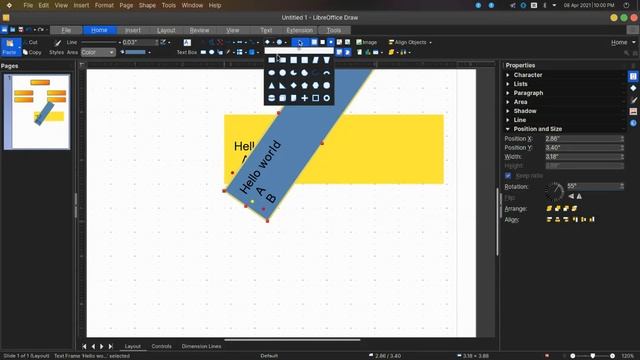Select the cube shape
Screen dimensions: 640x360
[x=282, y=98]
